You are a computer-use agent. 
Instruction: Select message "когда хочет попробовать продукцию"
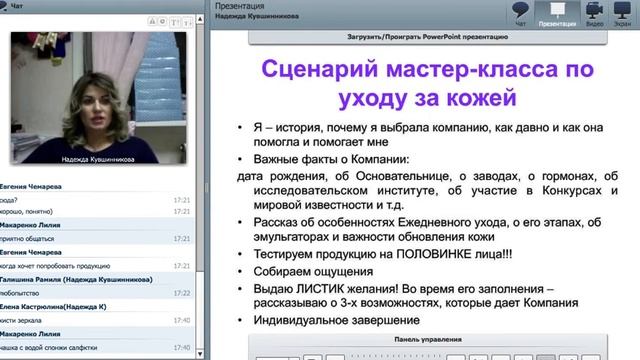(x=55, y=266)
